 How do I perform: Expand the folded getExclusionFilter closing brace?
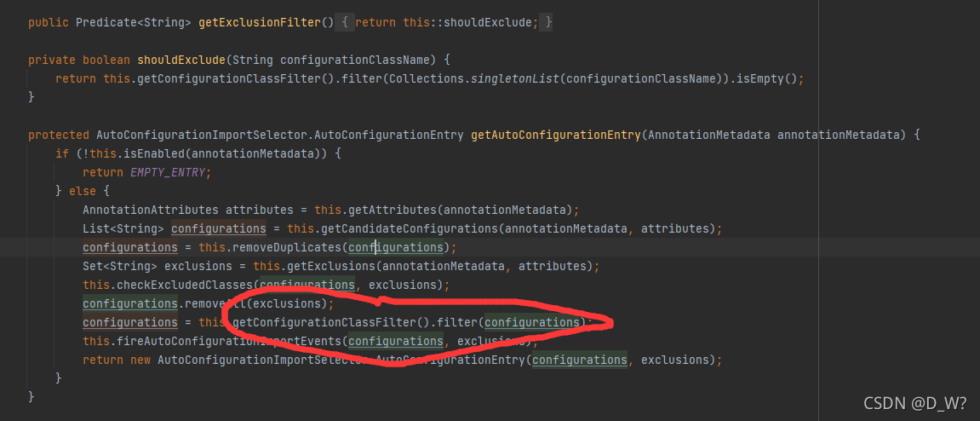click(548, 22)
